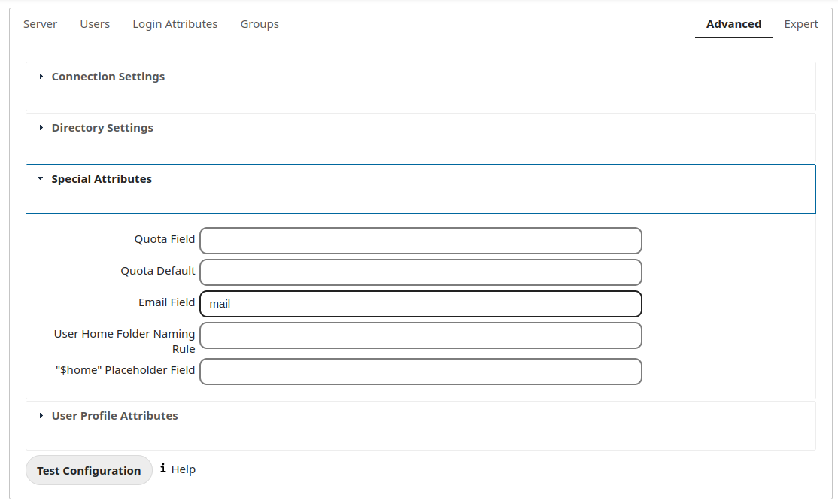This screenshot has height=504, width=838.
Task: Open the Help link
Action: click(183, 469)
